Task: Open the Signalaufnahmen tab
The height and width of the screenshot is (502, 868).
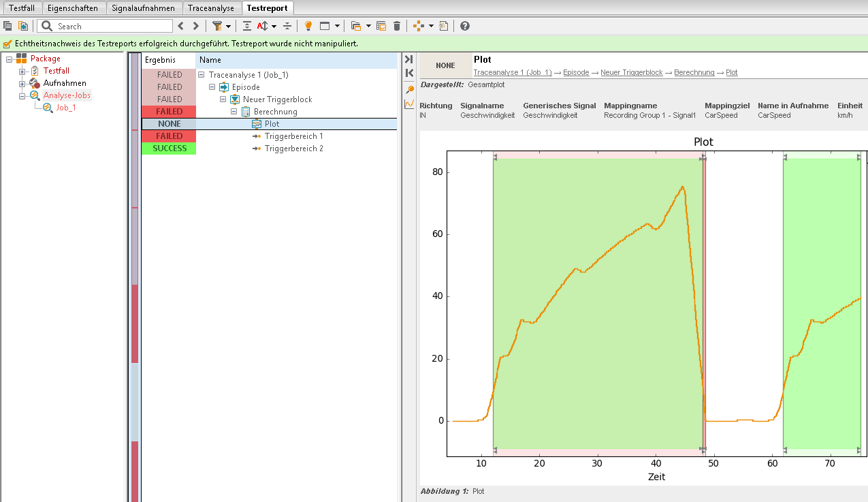Action: [144, 8]
